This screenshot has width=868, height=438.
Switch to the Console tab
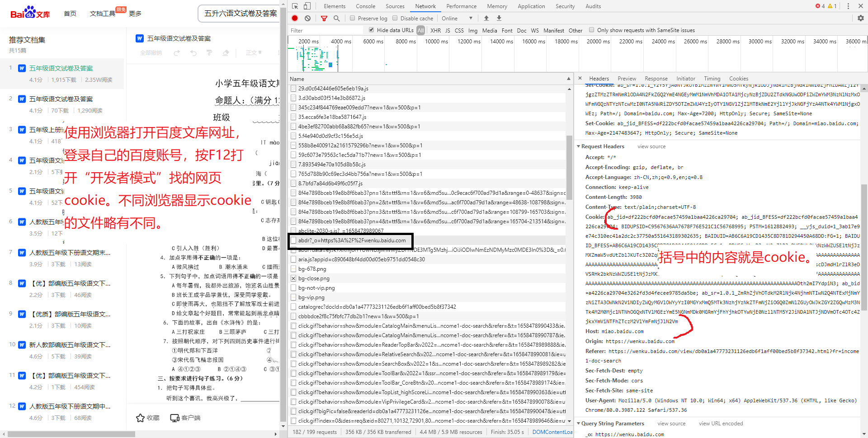[x=365, y=6]
